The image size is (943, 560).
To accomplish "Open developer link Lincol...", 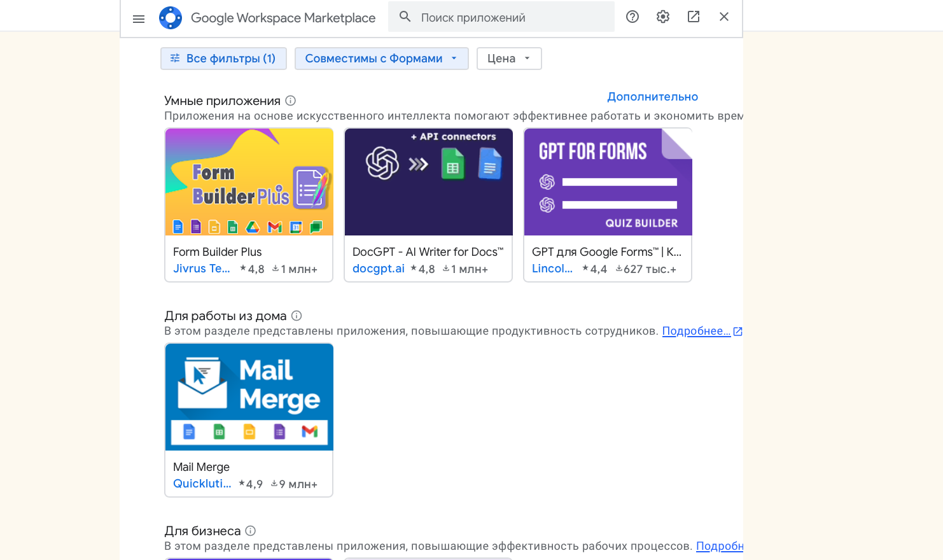I will tap(552, 269).
